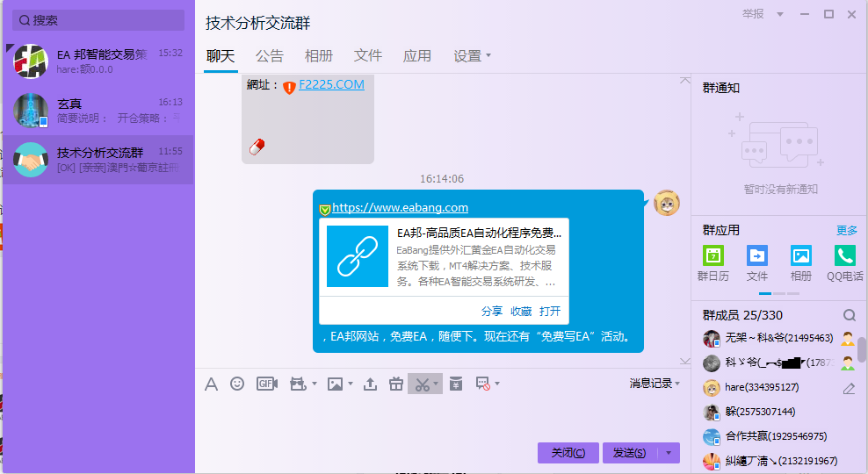Click the chat scroll-down arrow

tap(685, 361)
